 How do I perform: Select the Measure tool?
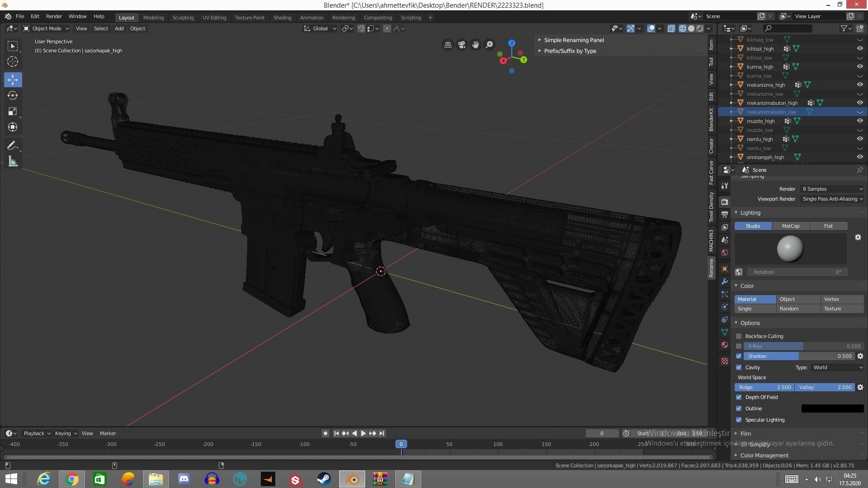[x=13, y=162]
